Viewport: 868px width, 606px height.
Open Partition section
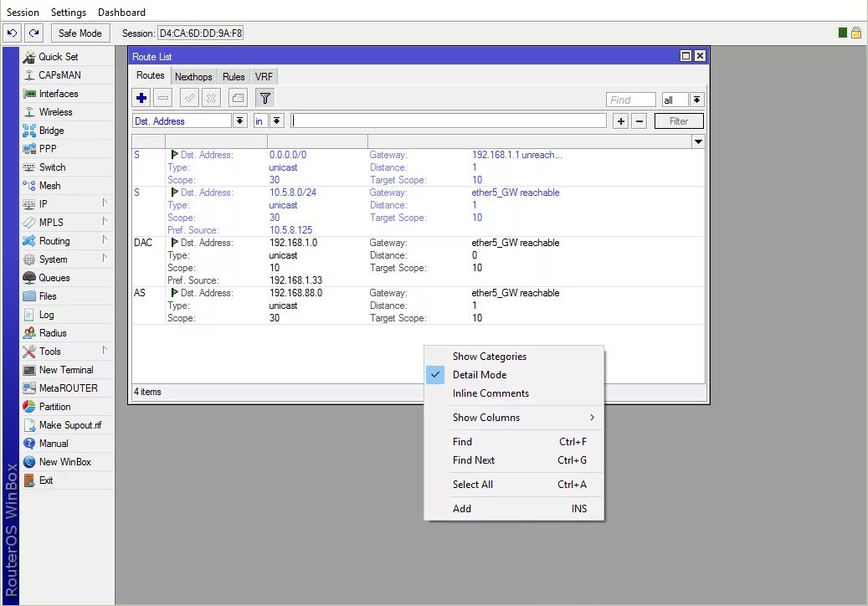(x=54, y=406)
